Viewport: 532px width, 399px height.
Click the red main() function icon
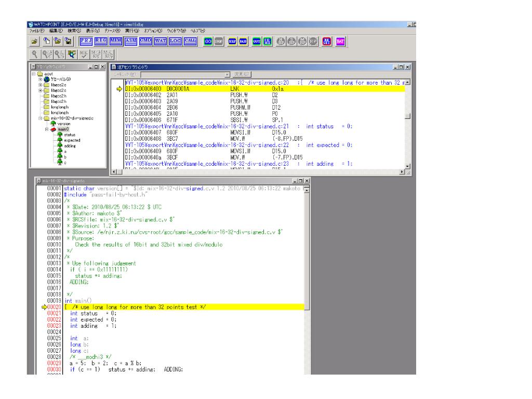[54, 129]
